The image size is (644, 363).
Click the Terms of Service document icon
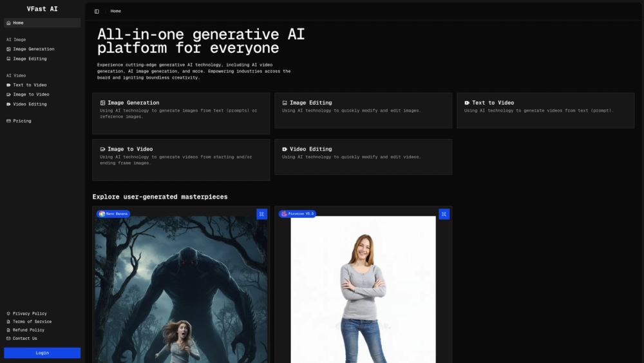click(8, 322)
